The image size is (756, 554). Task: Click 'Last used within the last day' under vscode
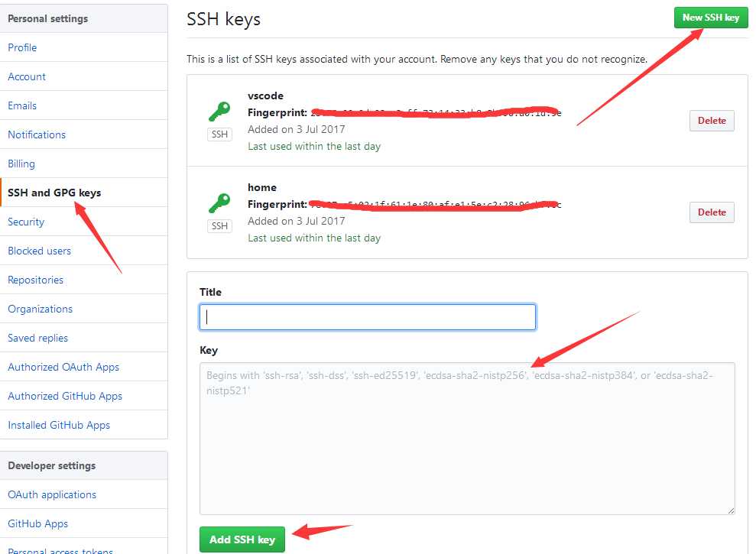[314, 147]
